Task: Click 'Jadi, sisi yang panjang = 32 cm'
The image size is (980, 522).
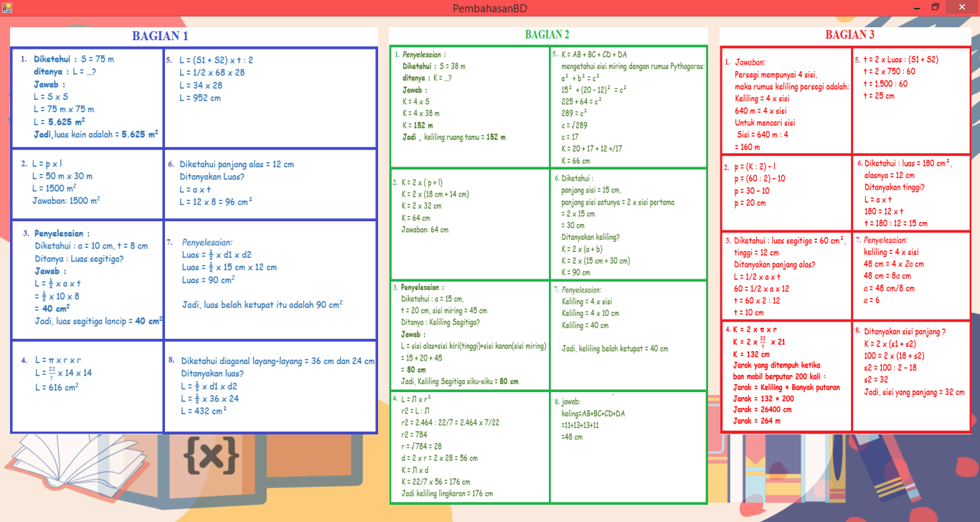Action: point(914,392)
